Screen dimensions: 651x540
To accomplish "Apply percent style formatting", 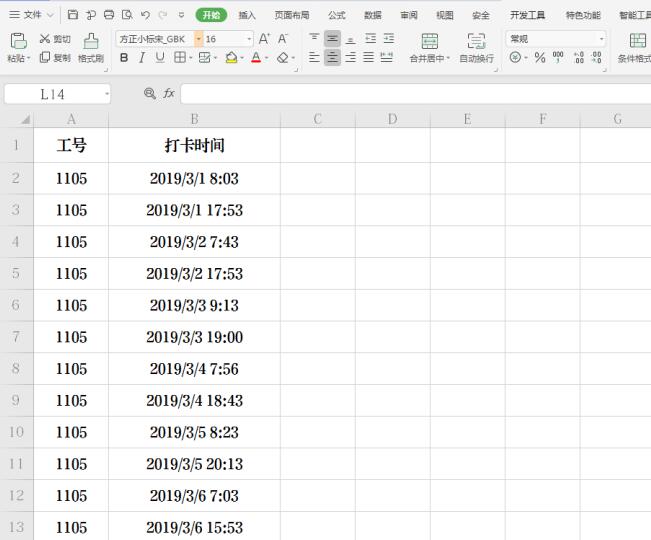I will pos(540,57).
